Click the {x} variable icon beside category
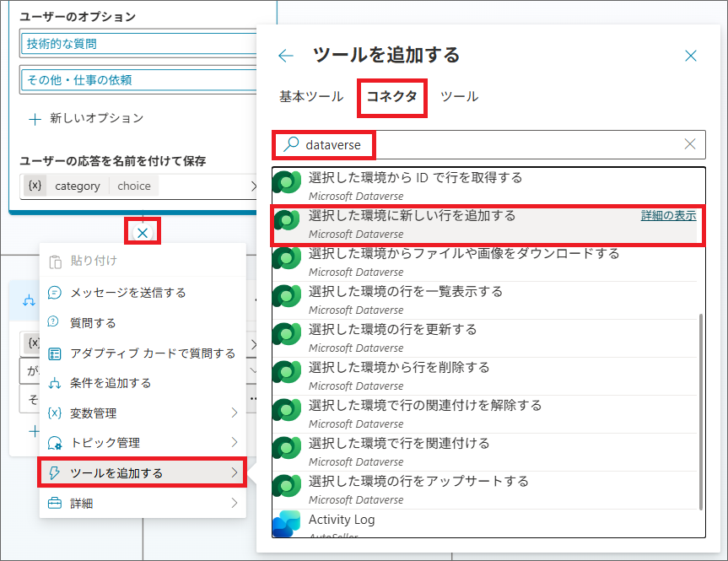Image resolution: width=728 pixels, height=561 pixels. 35,186
